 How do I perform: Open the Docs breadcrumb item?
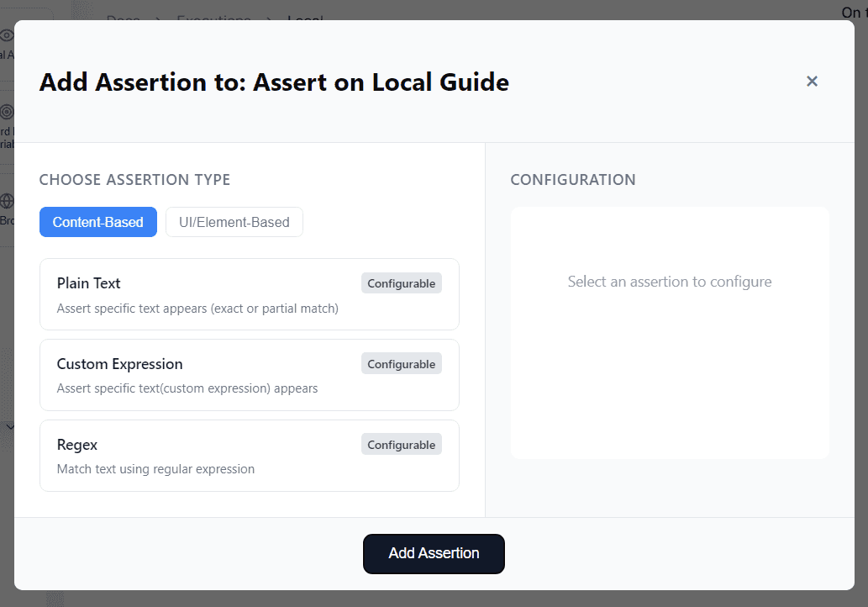click(123, 20)
